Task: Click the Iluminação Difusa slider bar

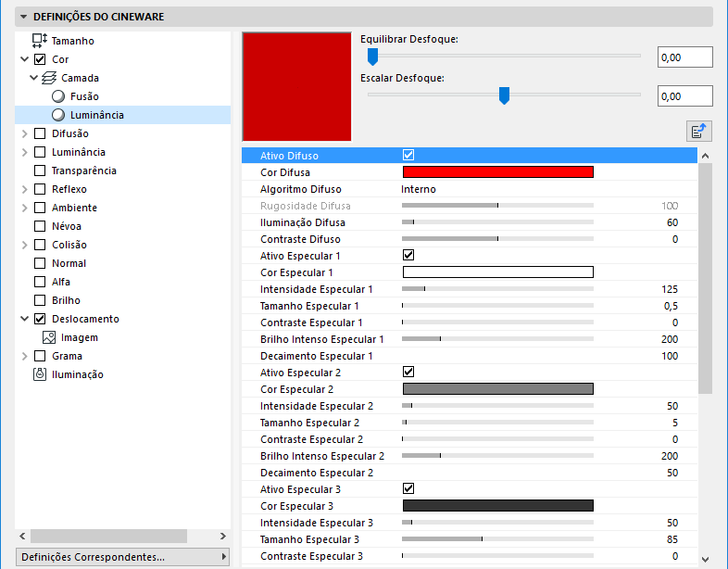Action: coord(497,222)
